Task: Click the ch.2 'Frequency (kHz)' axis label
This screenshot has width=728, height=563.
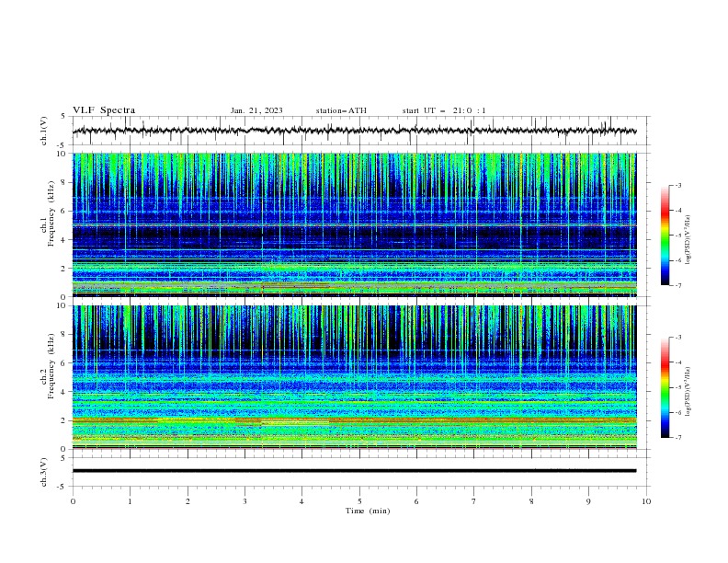Action: pos(51,366)
